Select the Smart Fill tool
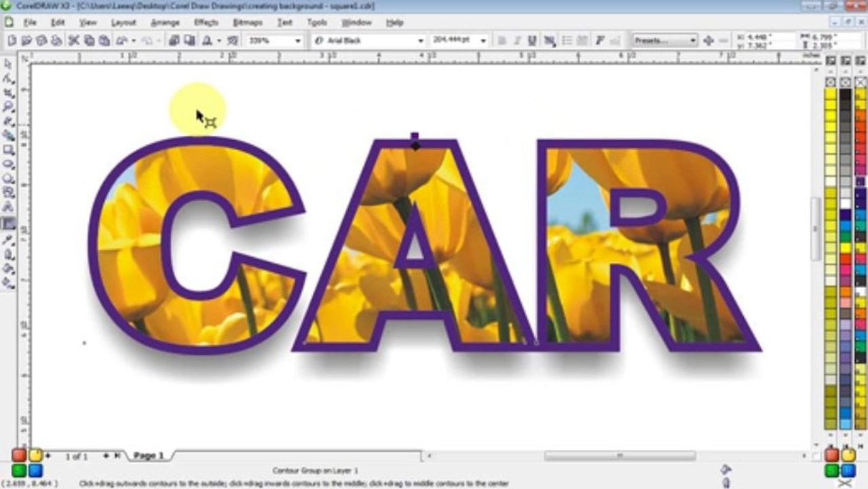868x489 pixels. (x=8, y=135)
